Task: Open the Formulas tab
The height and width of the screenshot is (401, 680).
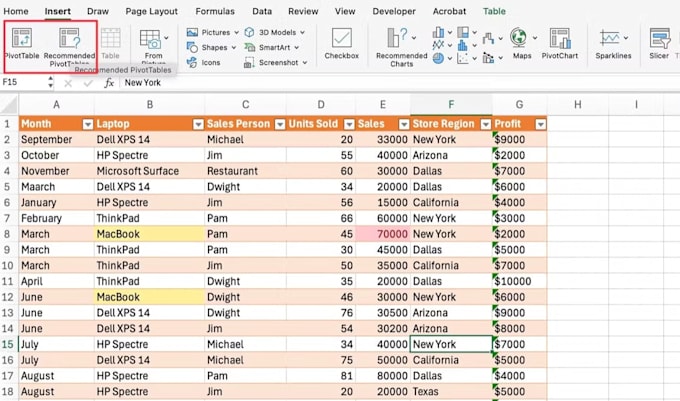Action: click(x=215, y=11)
